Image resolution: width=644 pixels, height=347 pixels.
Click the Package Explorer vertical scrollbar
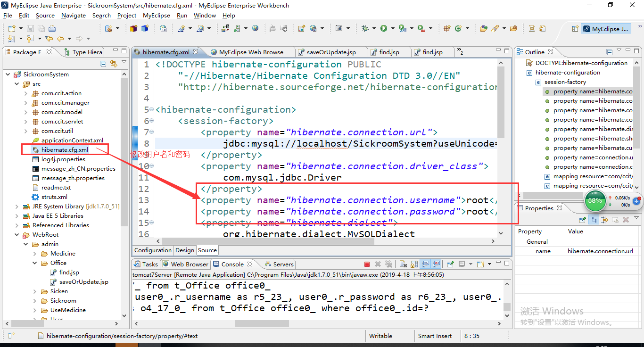point(124,151)
